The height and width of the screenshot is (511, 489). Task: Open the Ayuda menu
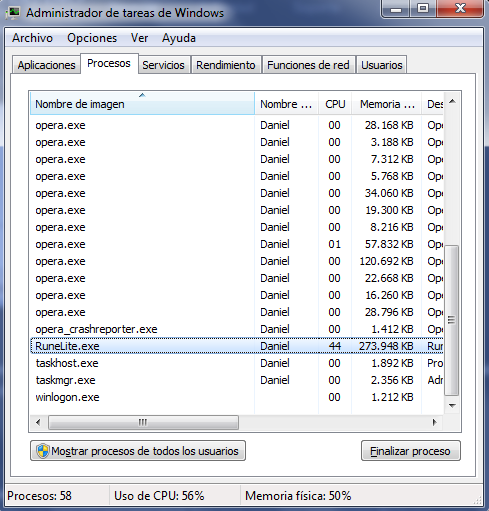[179, 38]
